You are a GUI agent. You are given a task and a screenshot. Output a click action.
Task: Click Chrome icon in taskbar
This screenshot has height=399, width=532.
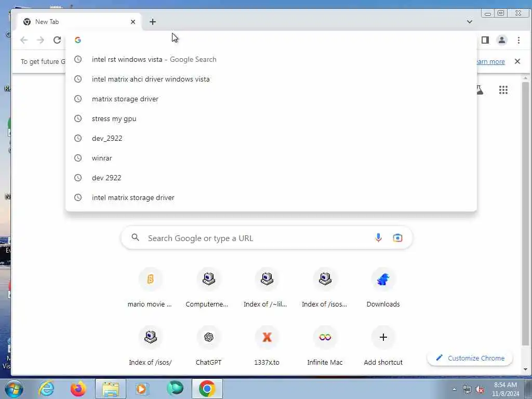tap(207, 389)
